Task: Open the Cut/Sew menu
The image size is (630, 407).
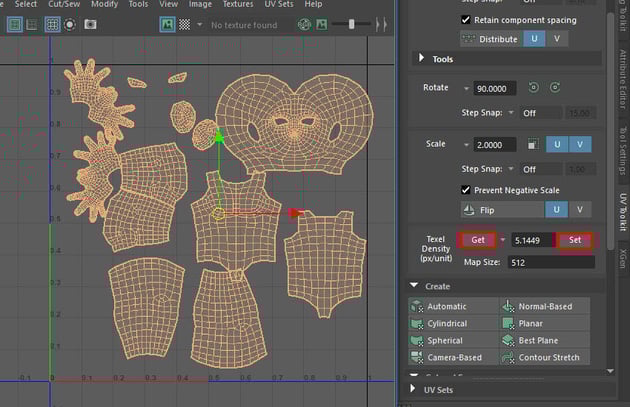Action: click(64, 4)
